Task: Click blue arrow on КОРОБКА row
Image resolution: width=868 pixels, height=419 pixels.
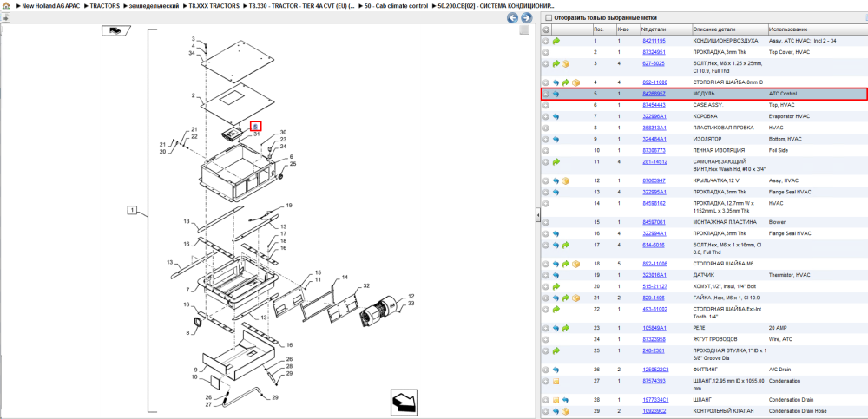Action: tap(556, 117)
